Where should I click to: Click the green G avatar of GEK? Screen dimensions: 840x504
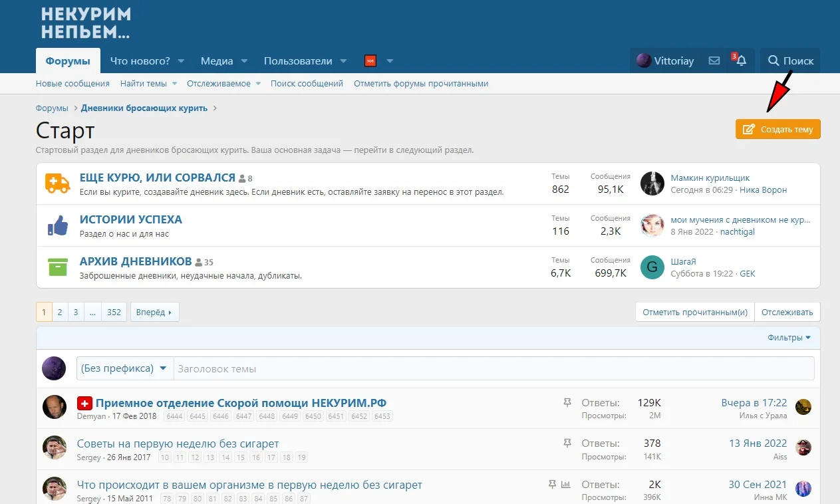652,267
